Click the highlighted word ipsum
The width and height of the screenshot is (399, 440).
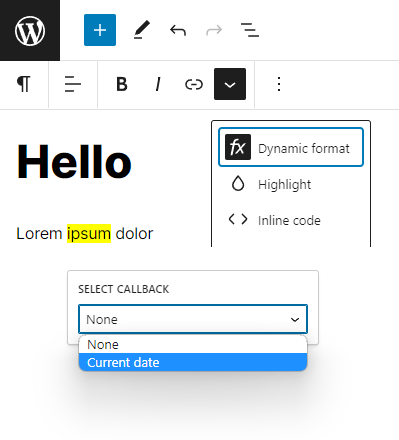coord(89,233)
